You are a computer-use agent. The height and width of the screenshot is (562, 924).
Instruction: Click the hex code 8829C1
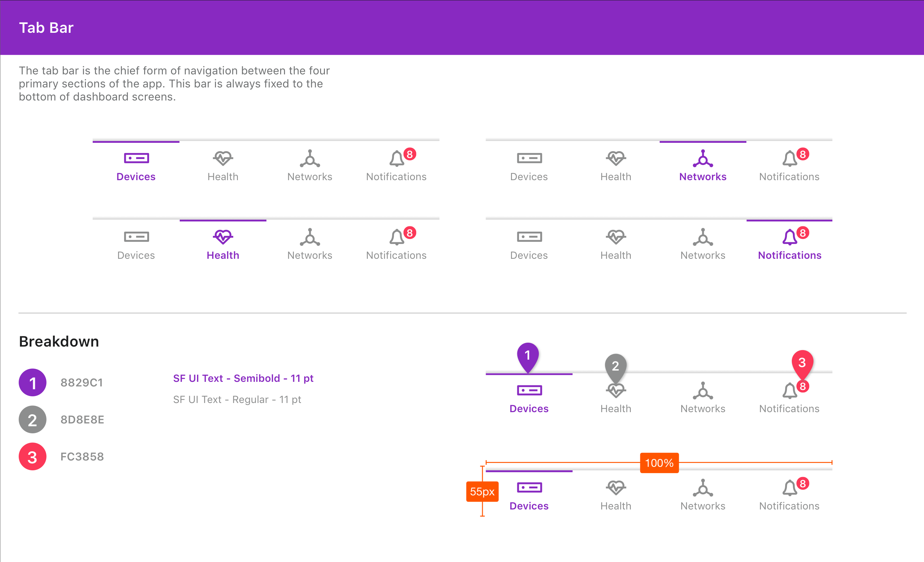click(82, 382)
